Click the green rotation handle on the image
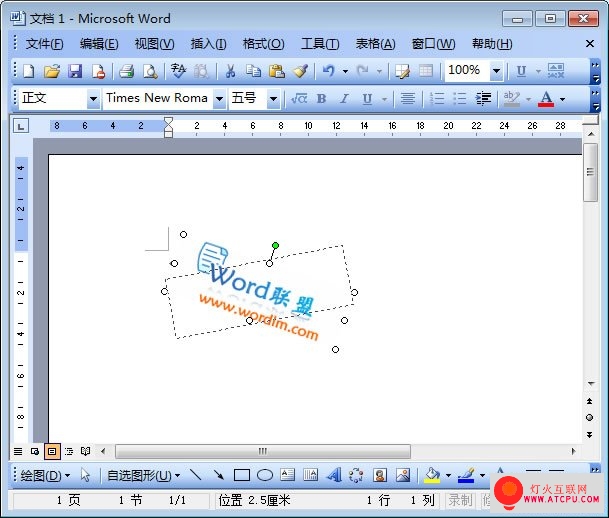 click(x=275, y=245)
